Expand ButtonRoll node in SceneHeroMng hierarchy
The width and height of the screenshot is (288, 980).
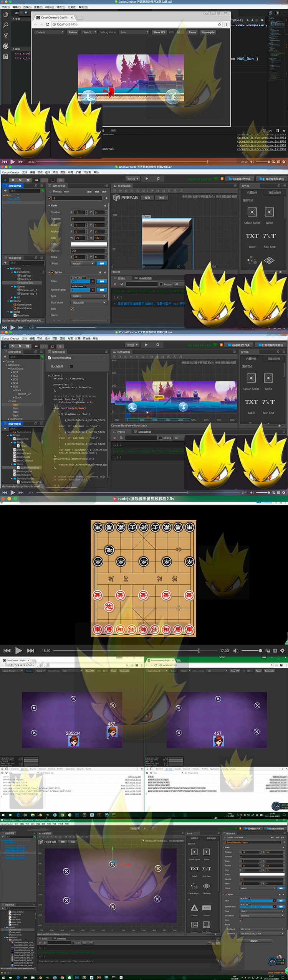(8, 419)
